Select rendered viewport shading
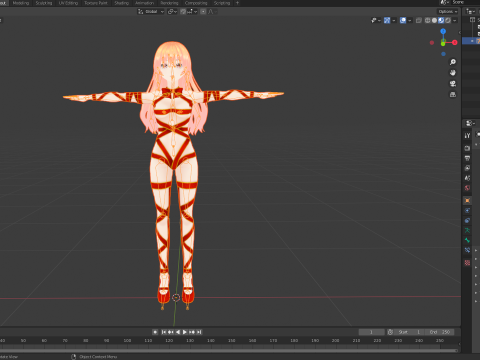The height and width of the screenshot is (360, 480). tap(448, 21)
